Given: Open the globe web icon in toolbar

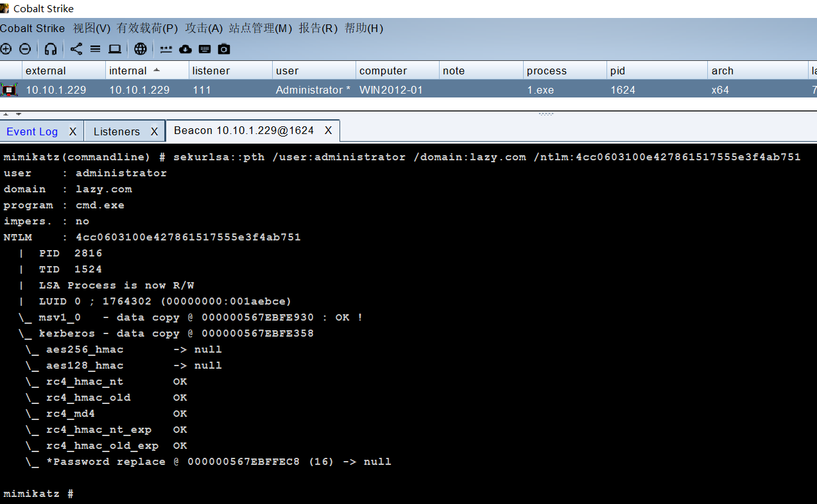Looking at the screenshot, I should (141, 49).
